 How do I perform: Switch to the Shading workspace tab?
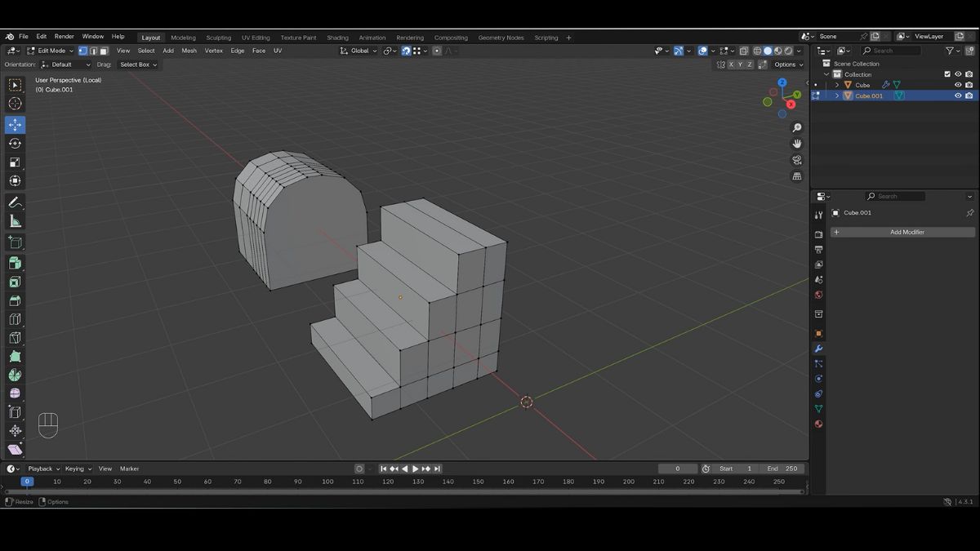[x=337, y=38]
